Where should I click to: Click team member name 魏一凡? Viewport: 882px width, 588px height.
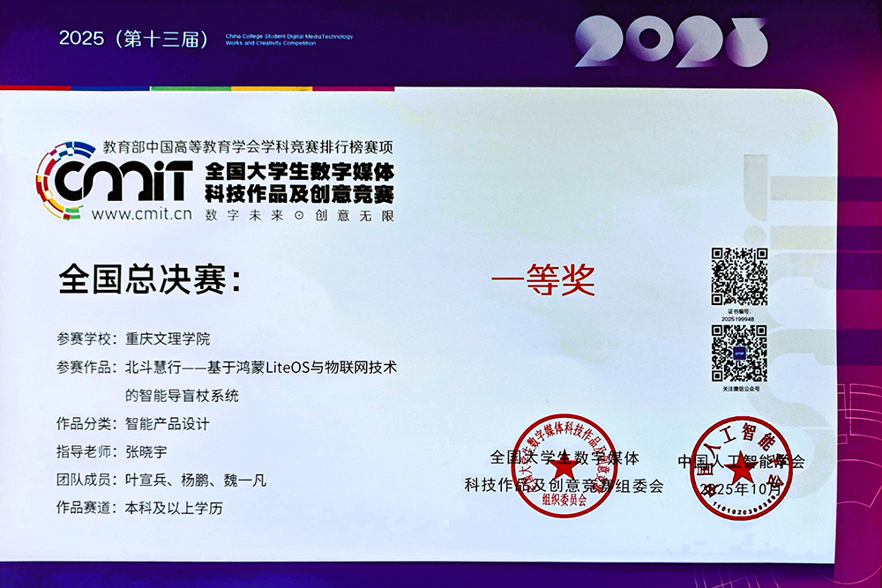point(245,480)
